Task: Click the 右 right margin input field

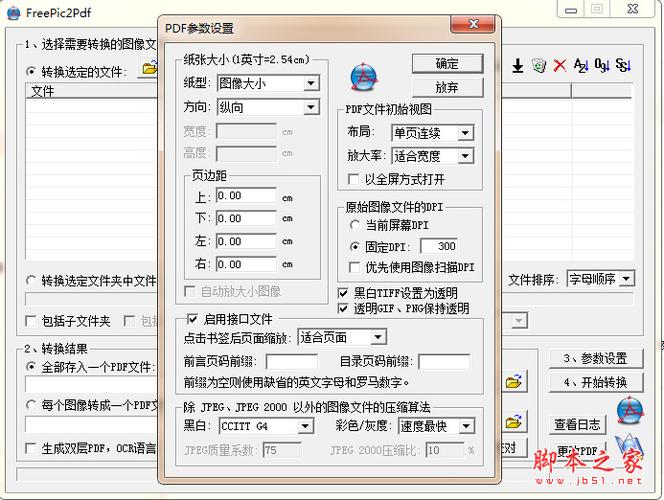Action: (246, 264)
